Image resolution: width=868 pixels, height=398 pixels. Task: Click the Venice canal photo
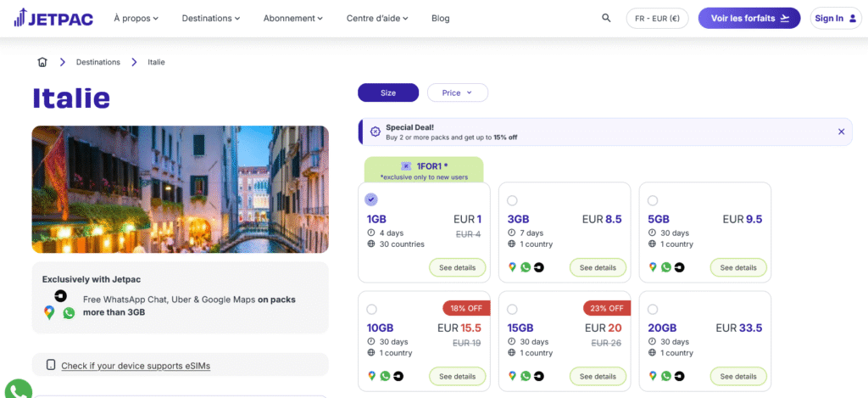click(181, 189)
